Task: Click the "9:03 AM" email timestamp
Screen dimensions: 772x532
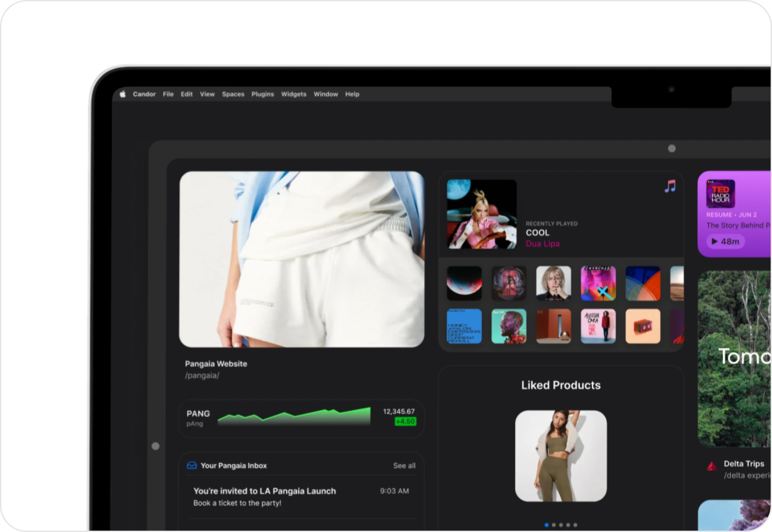Action: click(x=394, y=491)
